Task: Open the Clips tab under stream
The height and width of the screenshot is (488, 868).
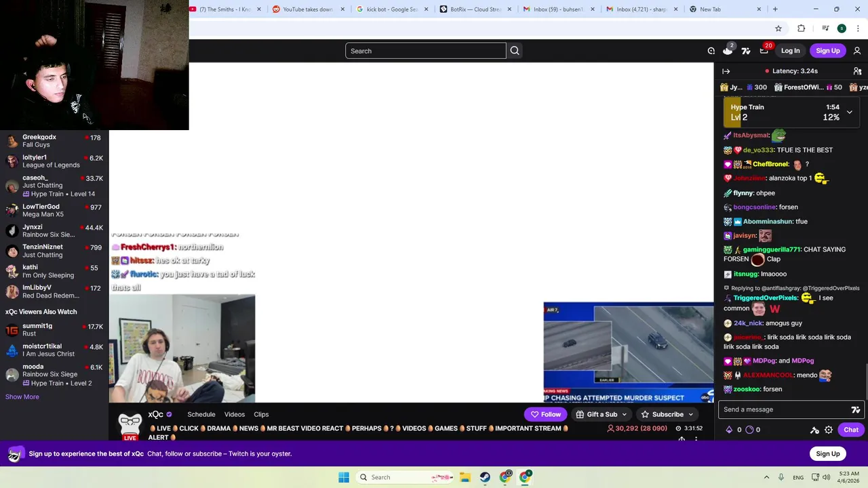Action: pyautogui.click(x=261, y=414)
